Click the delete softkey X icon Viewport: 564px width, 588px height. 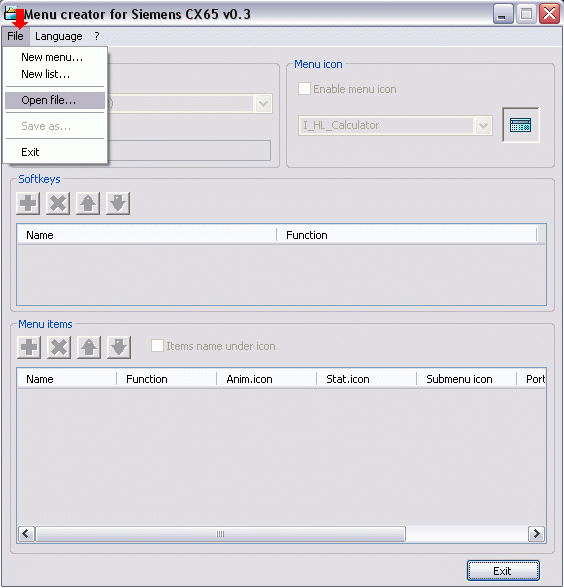58,204
